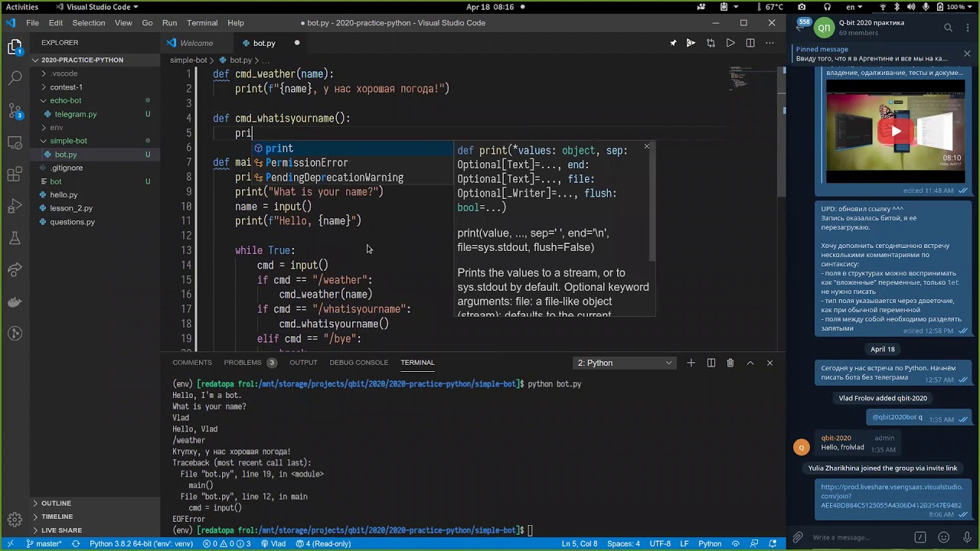Close the autocomplete documentation popup
Screen dimensions: 980x551
pyautogui.click(x=646, y=147)
